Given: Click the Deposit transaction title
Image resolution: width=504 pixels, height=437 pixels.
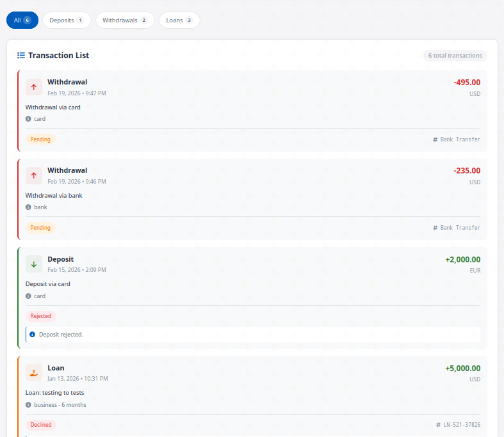Looking at the screenshot, I should (x=60, y=259).
